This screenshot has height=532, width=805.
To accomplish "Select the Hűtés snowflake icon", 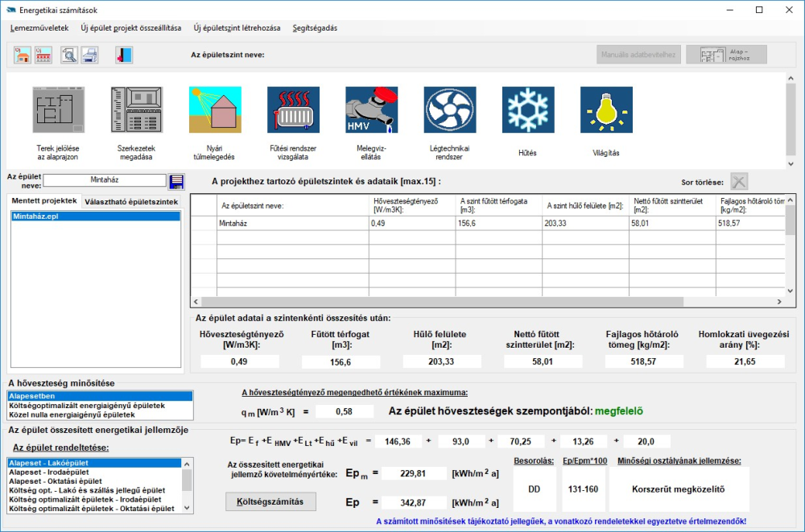I will click(x=528, y=110).
